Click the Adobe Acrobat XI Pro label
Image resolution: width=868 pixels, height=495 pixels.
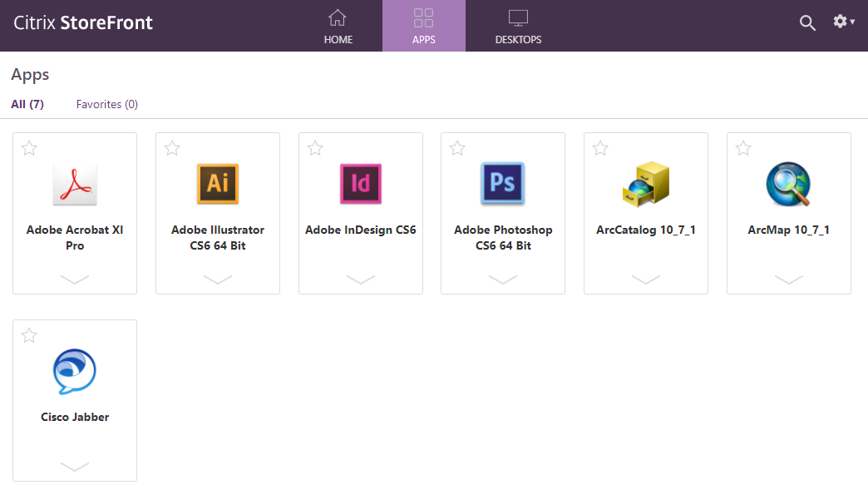pos(75,238)
